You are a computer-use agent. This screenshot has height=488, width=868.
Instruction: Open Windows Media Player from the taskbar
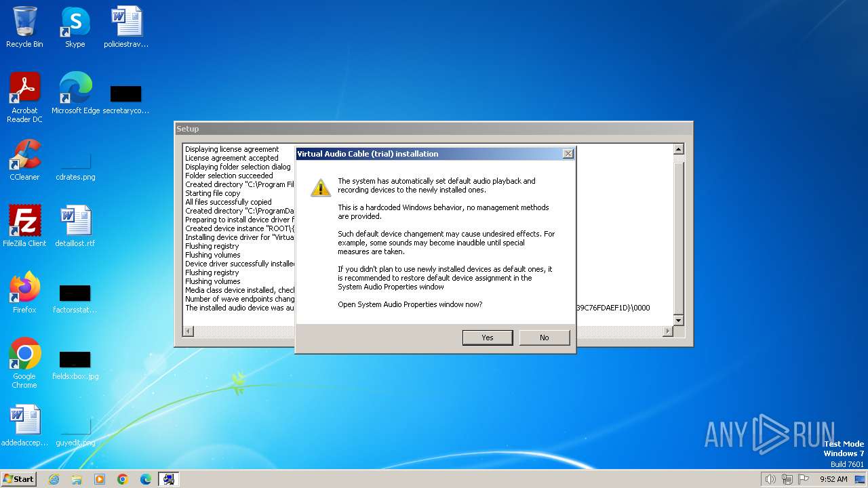coord(100,479)
